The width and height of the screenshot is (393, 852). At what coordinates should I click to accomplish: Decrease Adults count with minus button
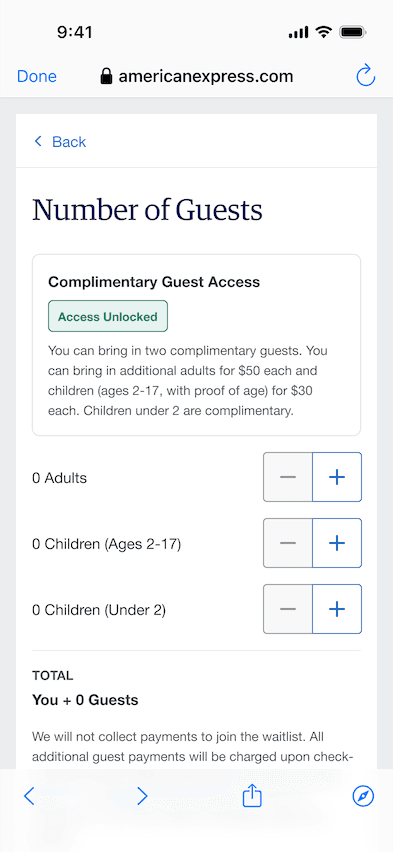click(x=288, y=477)
